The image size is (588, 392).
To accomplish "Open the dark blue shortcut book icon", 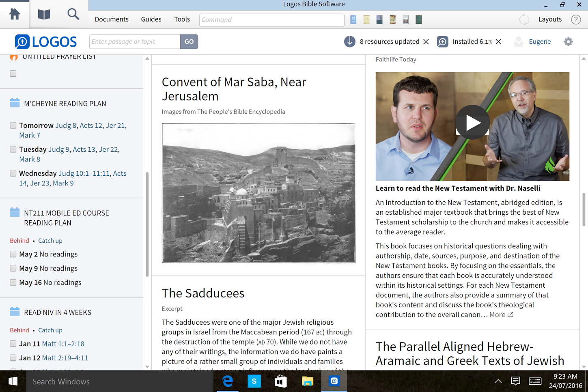I will pyautogui.click(x=379, y=19).
